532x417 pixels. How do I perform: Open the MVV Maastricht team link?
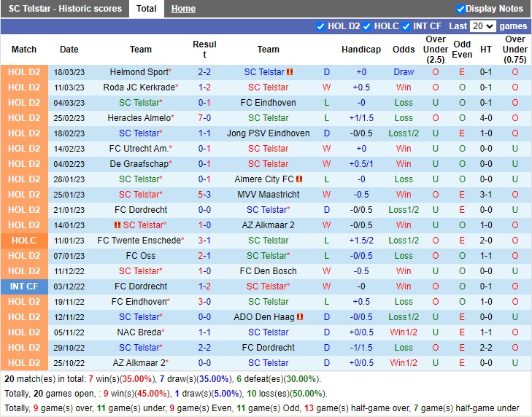tap(268, 195)
